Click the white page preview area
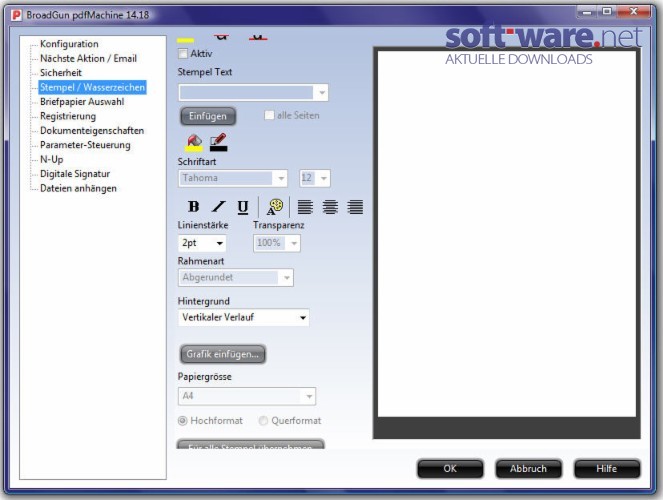 [507, 234]
